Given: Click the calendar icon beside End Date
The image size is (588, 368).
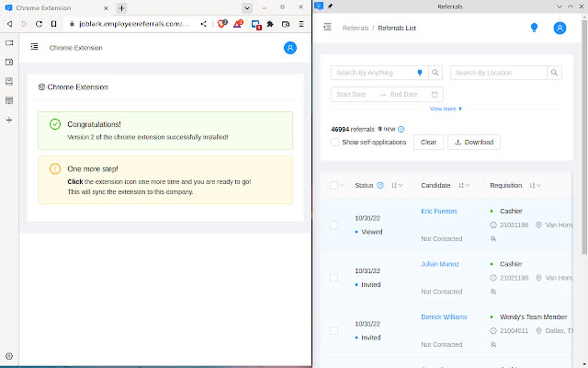Looking at the screenshot, I should [x=435, y=93].
